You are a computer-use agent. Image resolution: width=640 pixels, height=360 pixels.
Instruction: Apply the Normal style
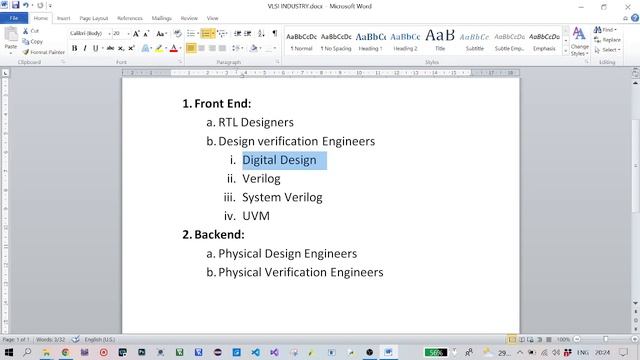[x=301, y=41]
